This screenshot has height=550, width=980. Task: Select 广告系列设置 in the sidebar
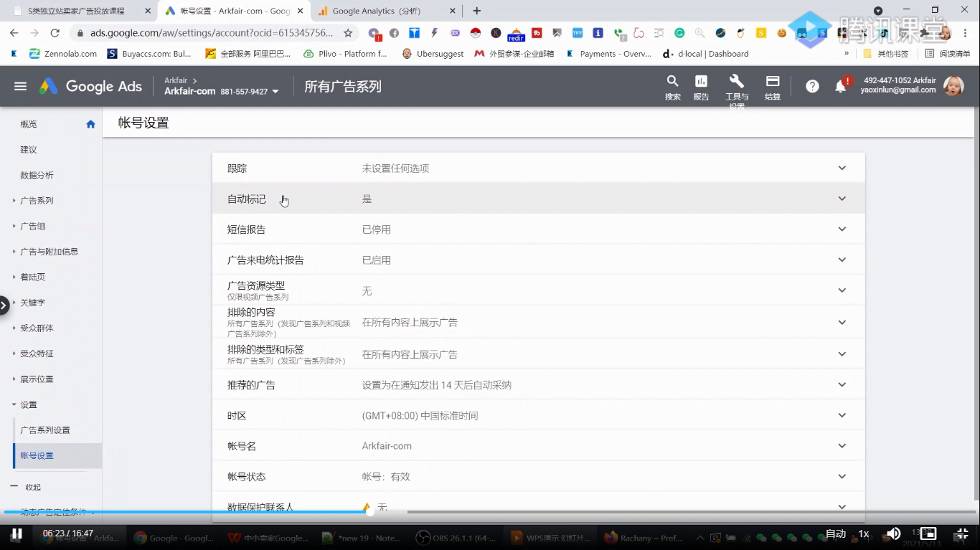pyautogui.click(x=44, y=430)
